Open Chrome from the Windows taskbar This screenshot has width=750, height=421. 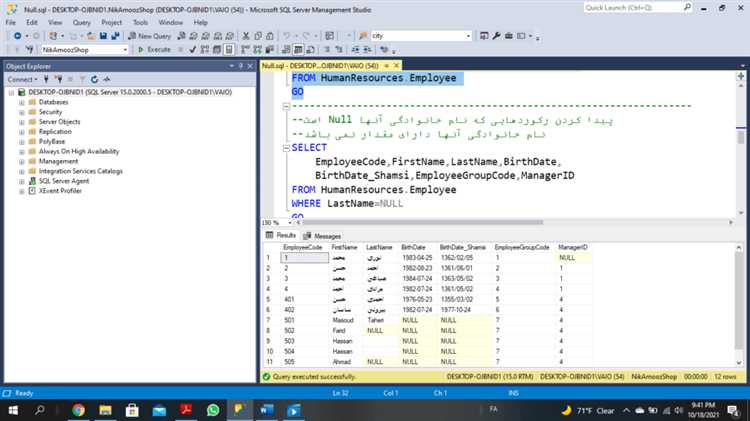[78, 410]
